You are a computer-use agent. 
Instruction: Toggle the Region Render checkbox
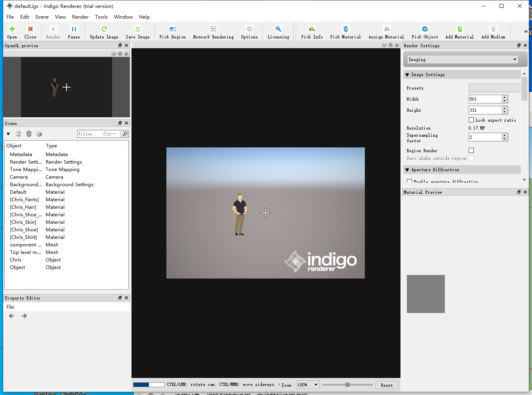pos(471,151)
